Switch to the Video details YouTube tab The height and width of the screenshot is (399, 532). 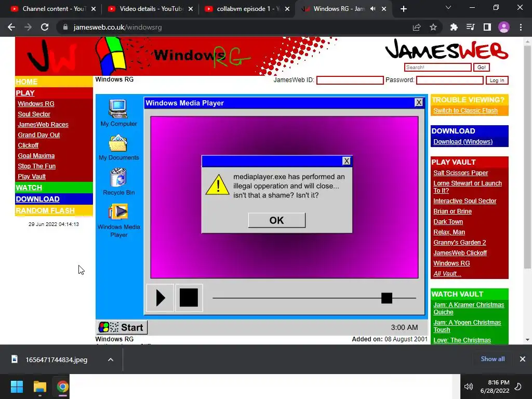pos(150,9)
